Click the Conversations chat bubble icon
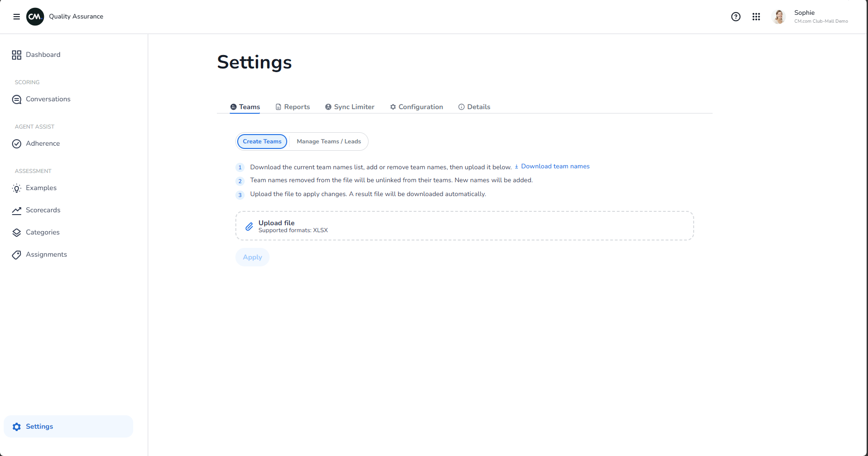This screenshot has width=868, height=456. coord(17,99)
